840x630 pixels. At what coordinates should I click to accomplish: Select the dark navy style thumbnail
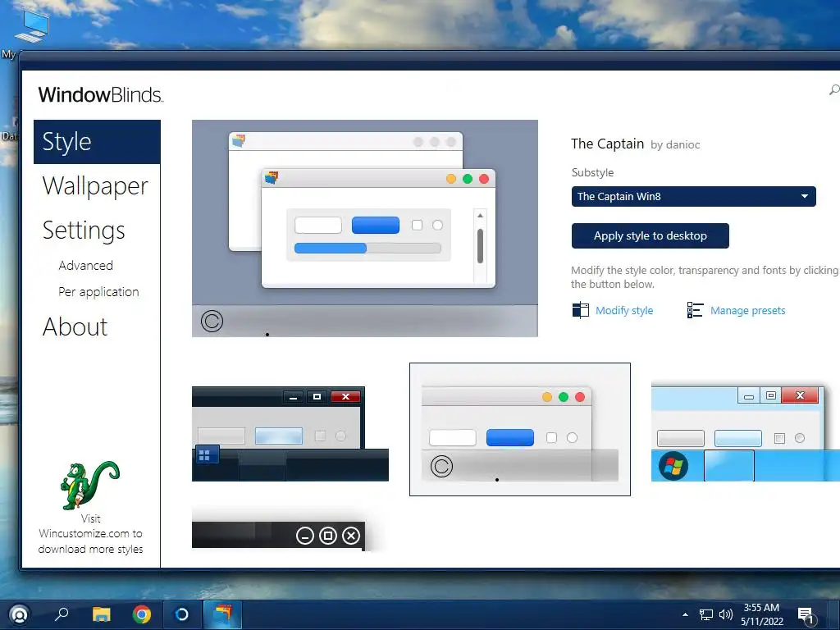(x=290, y=434)
